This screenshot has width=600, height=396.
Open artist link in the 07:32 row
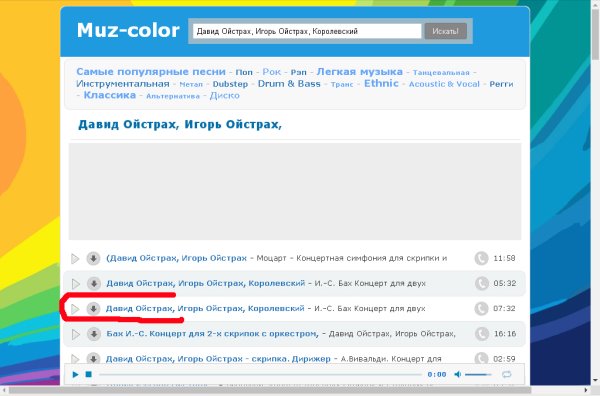pyautogui.click(x=205, y=308)
